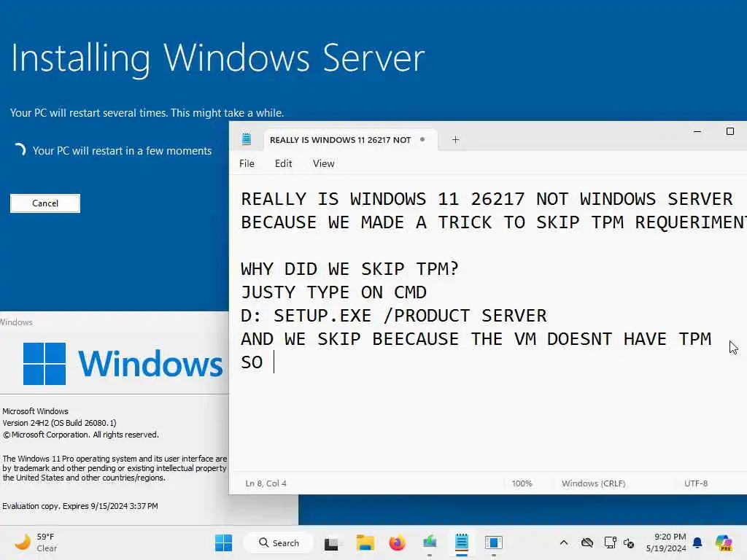Open Notepad Edit menu
This screenshot has height=560, width=747.
pos(284,163)
